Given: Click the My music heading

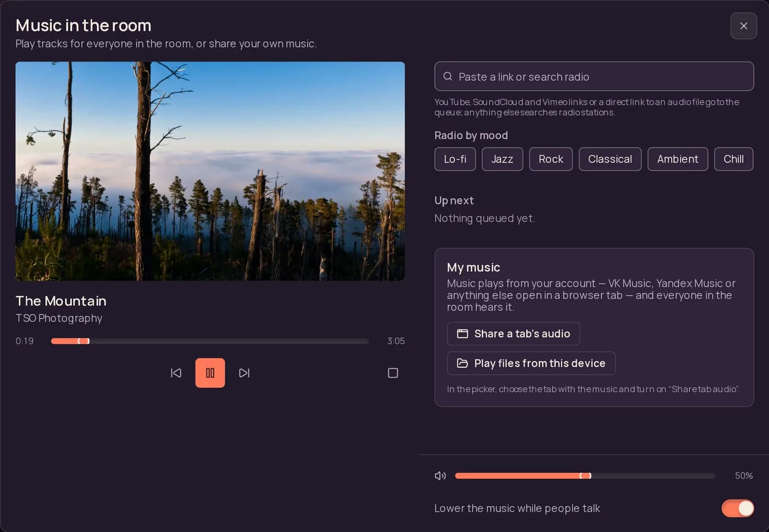Looking at the screenshot, I should point(473,267).
